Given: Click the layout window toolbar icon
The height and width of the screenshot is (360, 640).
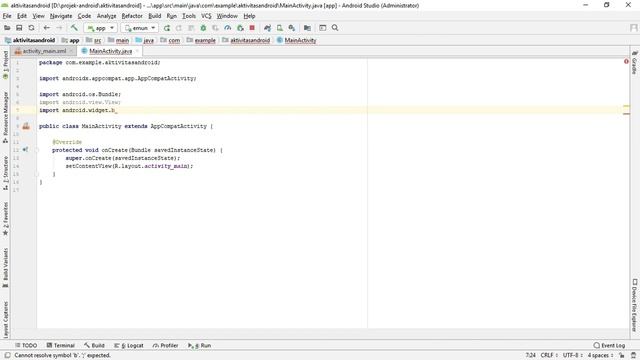Looking at the screenshot, I should point(322,28).
